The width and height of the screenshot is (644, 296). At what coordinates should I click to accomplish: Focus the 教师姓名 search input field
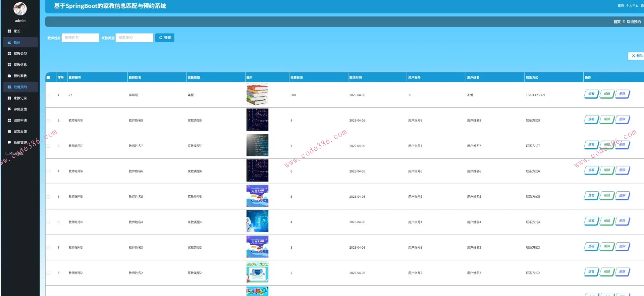tap(80, 38)
